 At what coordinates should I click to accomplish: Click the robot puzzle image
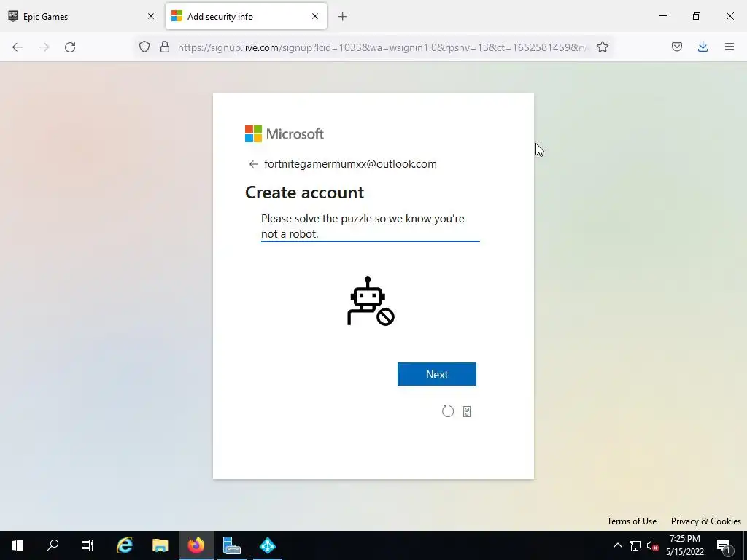tap(371, 301)
